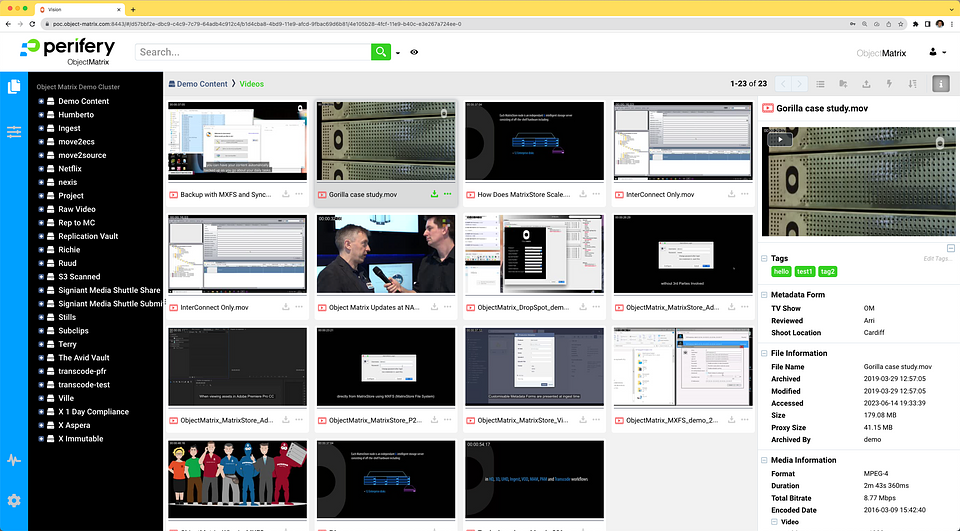Click the Edit Tags link
The width and height of the screenshot is (960, 531).
coord(937,259)
